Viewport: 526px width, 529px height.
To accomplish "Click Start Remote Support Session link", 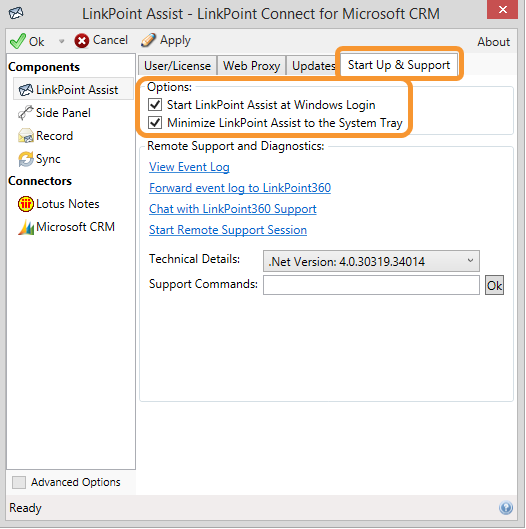I will tap(228, 230).
